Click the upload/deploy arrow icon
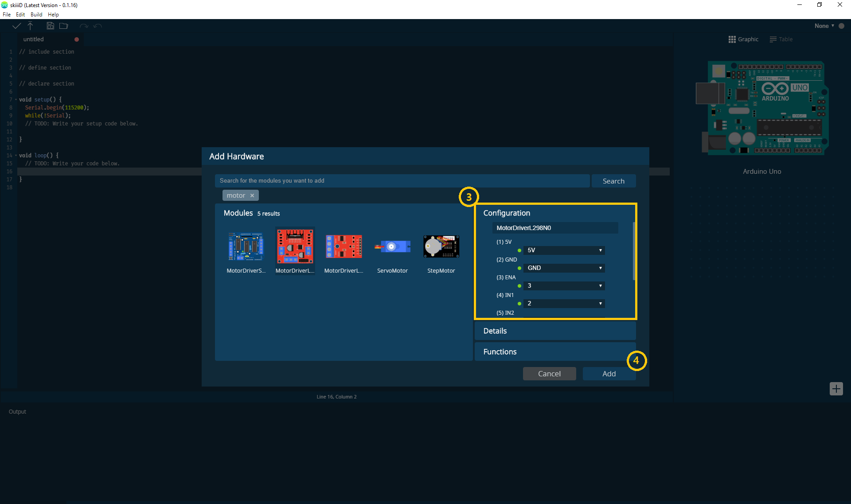The height and width of the screenshot is (504, 851). 30,26
